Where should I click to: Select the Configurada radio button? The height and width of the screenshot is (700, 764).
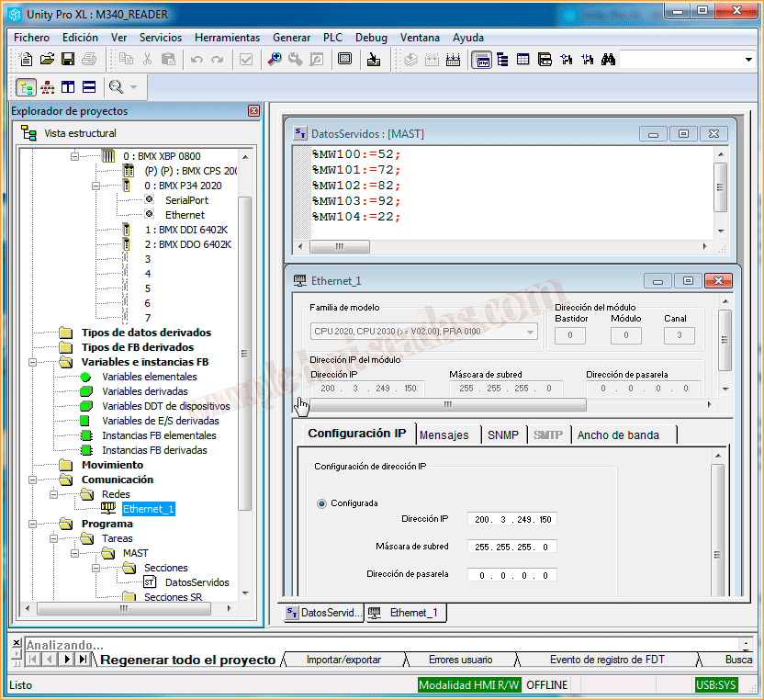point(321,503)
